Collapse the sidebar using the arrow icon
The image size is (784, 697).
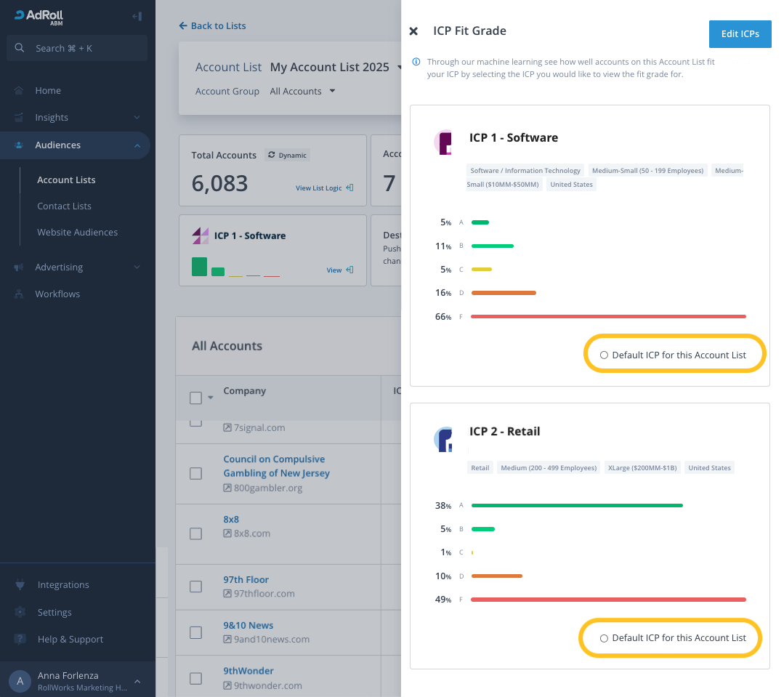[x=137, y=17]
